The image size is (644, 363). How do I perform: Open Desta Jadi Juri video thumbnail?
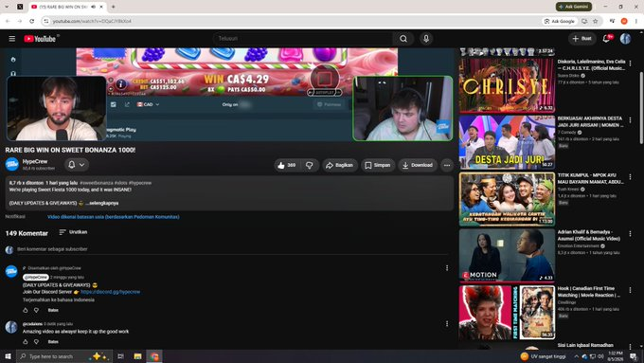point(507,142)
